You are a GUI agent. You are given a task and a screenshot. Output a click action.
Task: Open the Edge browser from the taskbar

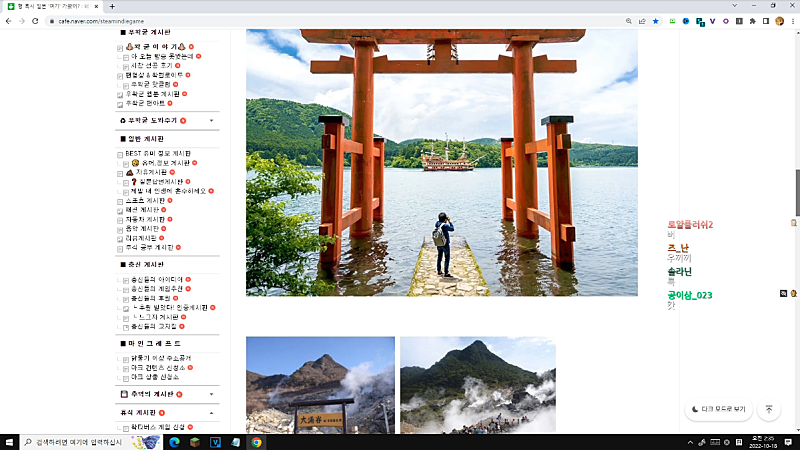point(173,441)
